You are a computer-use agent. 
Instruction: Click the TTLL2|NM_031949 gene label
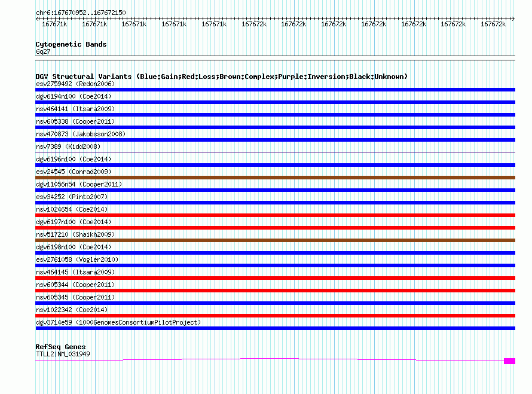coord(63,355)
